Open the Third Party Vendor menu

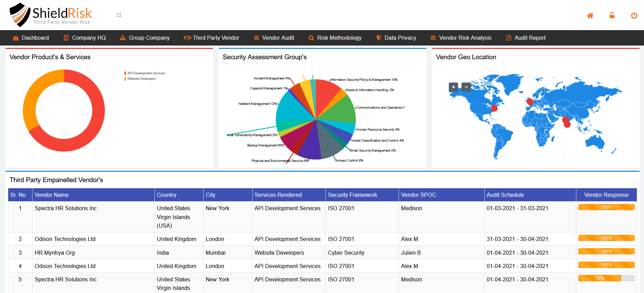212,38
